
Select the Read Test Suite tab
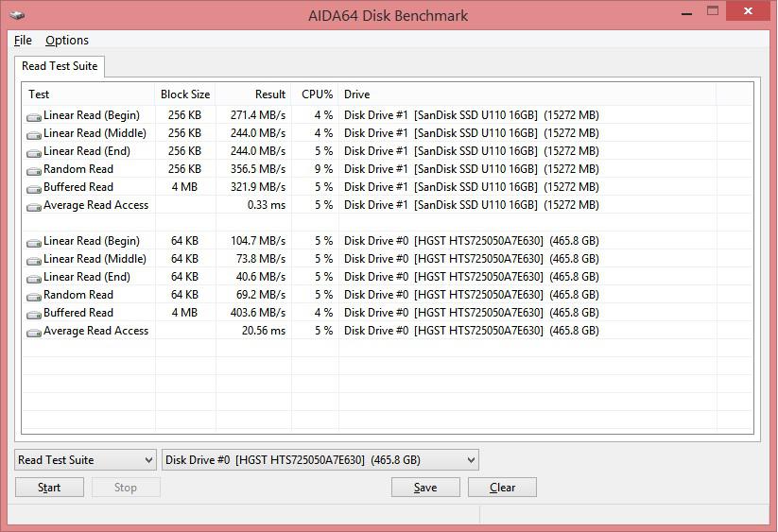pos(60,66)
